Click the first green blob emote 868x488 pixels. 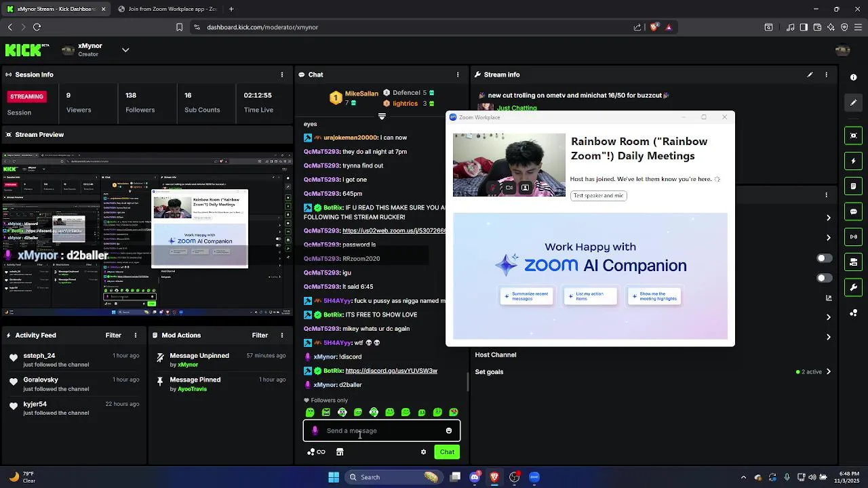coord(310,412)
